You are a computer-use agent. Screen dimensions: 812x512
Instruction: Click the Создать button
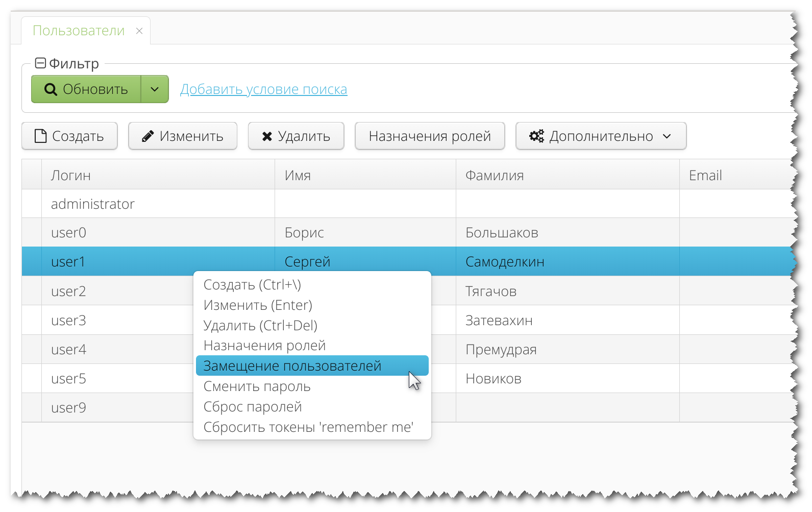(69, 136)
